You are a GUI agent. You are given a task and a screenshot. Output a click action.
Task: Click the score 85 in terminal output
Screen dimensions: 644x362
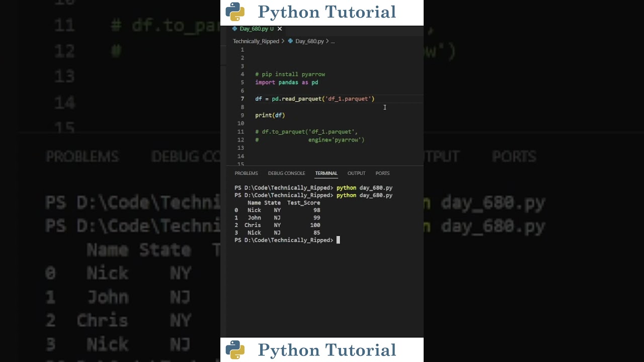(x=316, y=233)
